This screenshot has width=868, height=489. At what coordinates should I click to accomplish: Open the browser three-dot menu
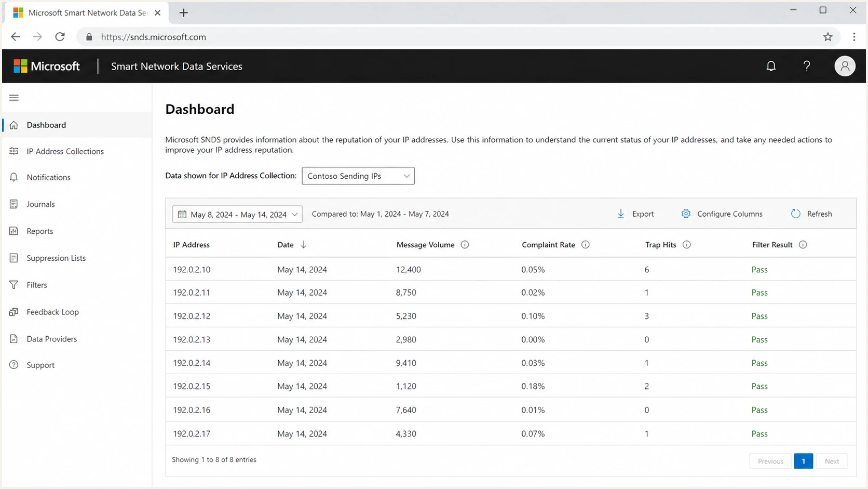click(854, 37)
